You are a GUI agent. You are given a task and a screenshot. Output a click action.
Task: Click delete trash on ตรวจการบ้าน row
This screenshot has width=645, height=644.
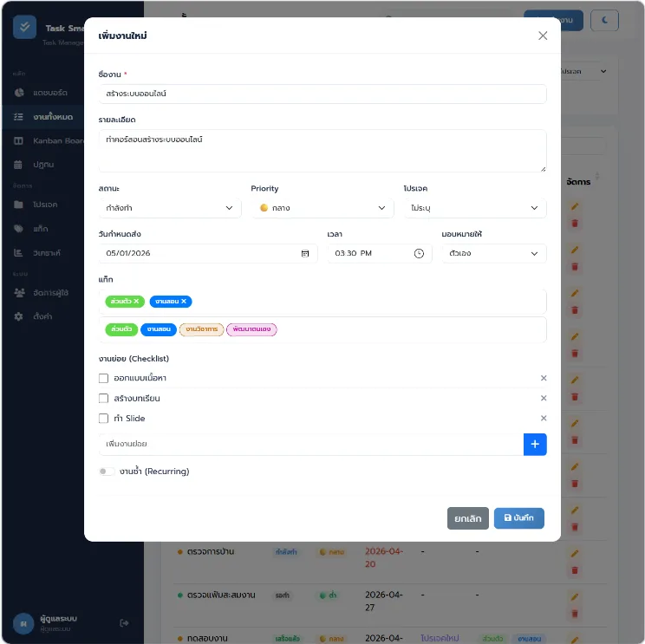(575, 571)
